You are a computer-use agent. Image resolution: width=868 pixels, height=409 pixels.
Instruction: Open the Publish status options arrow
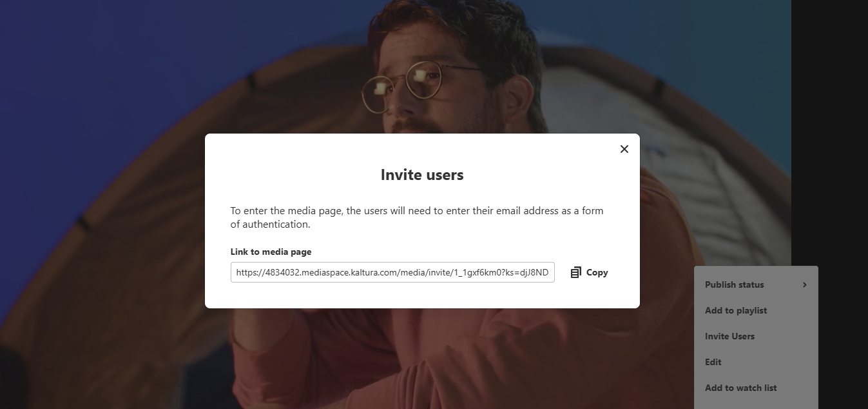(804, 284)
